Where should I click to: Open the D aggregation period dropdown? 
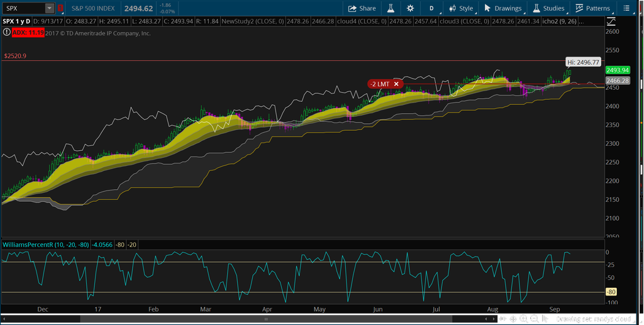pyautogui.click(x=431, y=8)
